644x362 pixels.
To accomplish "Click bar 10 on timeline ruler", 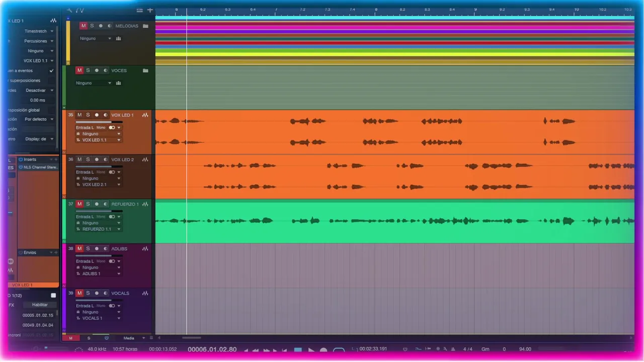I will click(577, 10).
